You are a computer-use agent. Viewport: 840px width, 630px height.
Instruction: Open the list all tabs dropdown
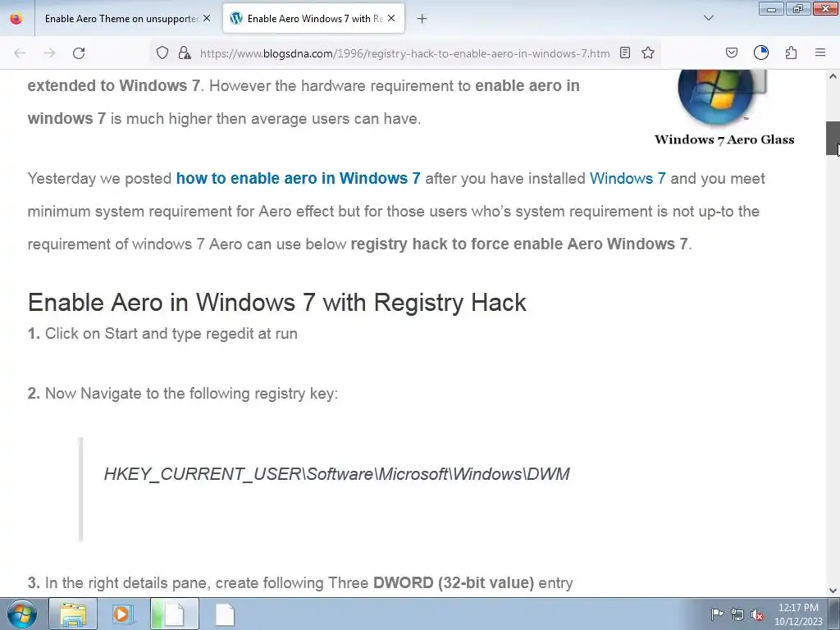pyautogui.click(x=708, y=18)
